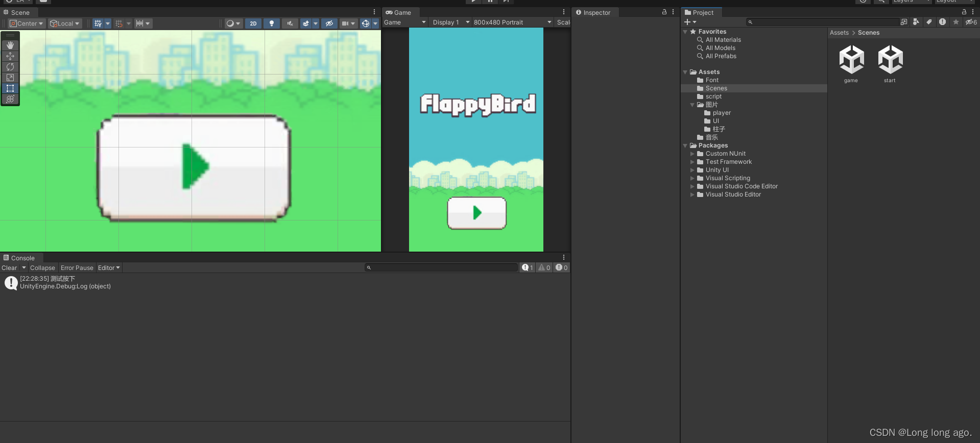Open scene effects options arrow

316,23
